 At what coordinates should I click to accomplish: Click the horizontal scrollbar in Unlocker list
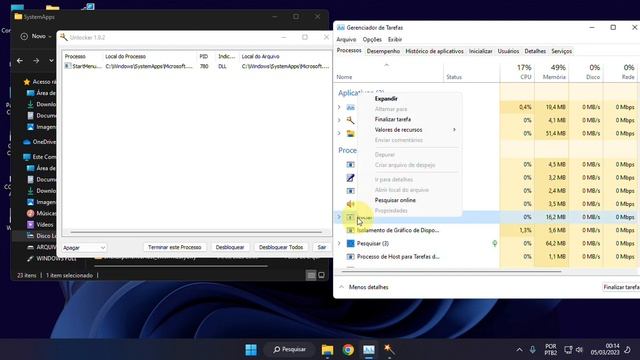click(196, 232)
